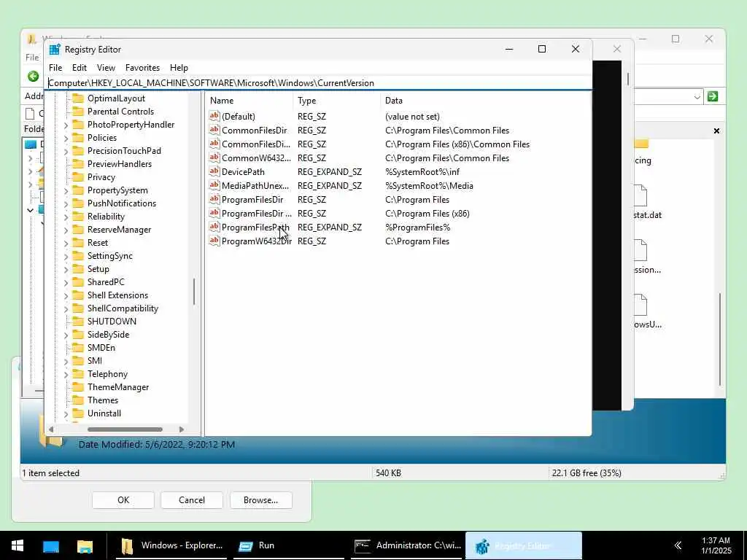
Task: Click the CommonW6432... value icon
Action: pyautogui.click(x=214, y=157)
